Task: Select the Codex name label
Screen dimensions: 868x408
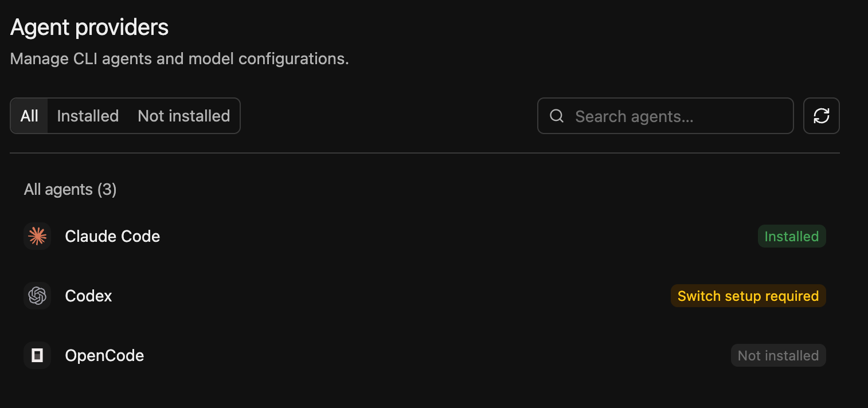Action: click(x=88, y=296)
